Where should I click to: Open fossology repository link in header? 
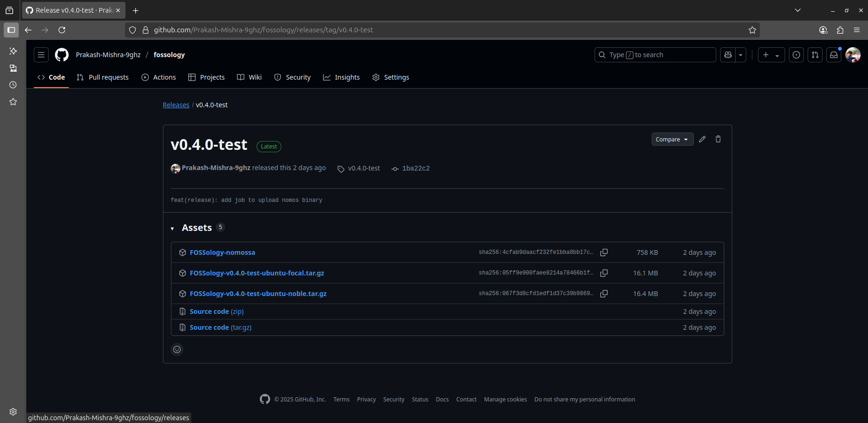click(169, 55)
